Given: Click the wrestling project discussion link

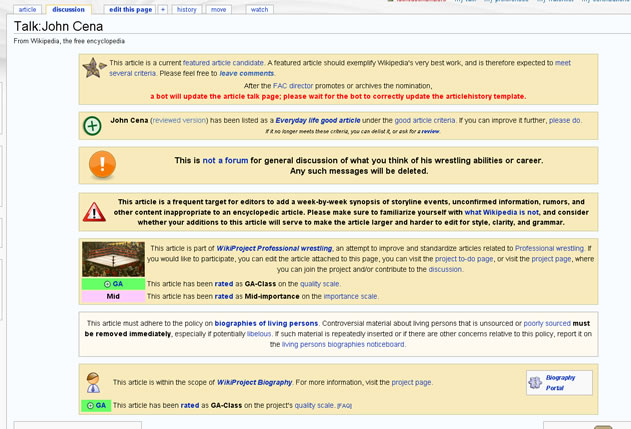Looking at the screenshot, I should pyautogui.click(x=445, y=269).
